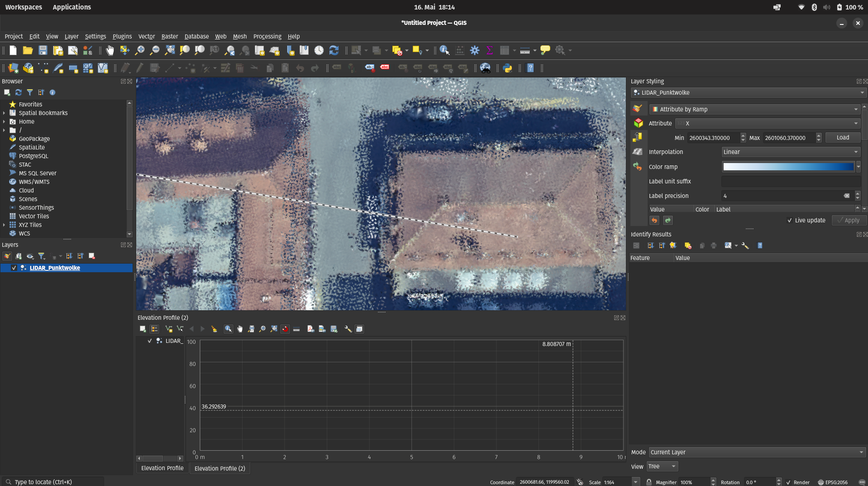The height and width of the screenshot is (486, 868).
Task: Activate the Zoom Out tool in main toolbar
Action: point(155,50)
